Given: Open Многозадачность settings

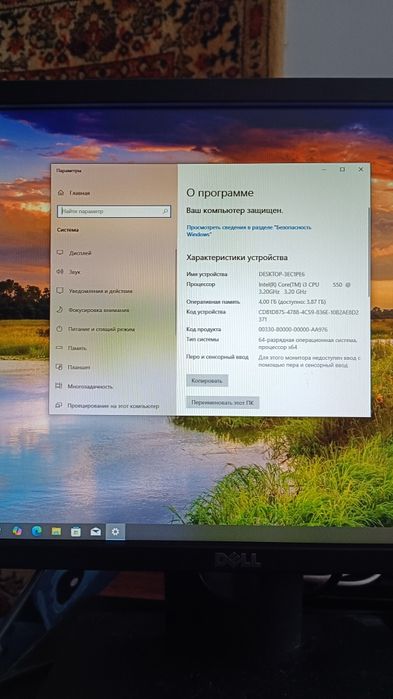Looking at the screenshot, I should pos(85,386).
